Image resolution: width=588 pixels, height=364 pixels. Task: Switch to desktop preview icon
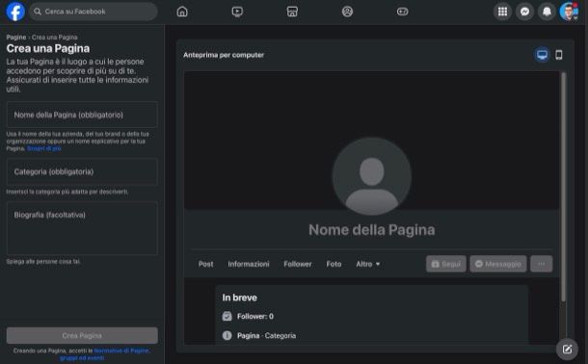[542, 55]
